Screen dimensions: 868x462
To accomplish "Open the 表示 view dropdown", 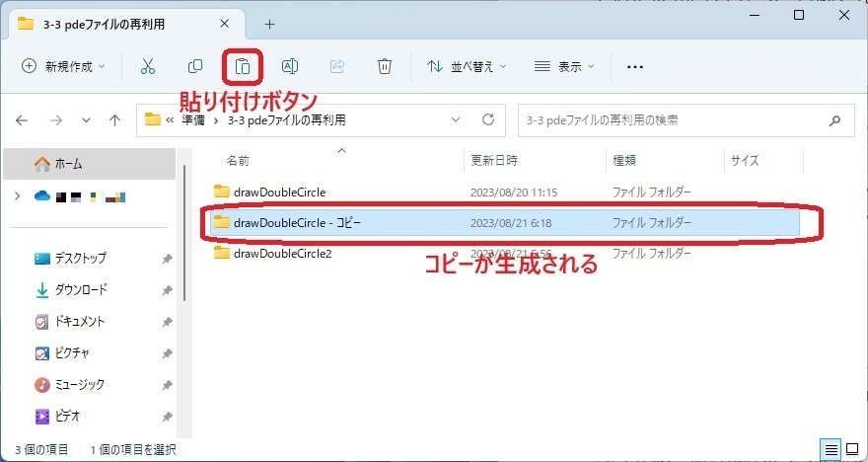I will pyautogui.click(x=564, y=66).
